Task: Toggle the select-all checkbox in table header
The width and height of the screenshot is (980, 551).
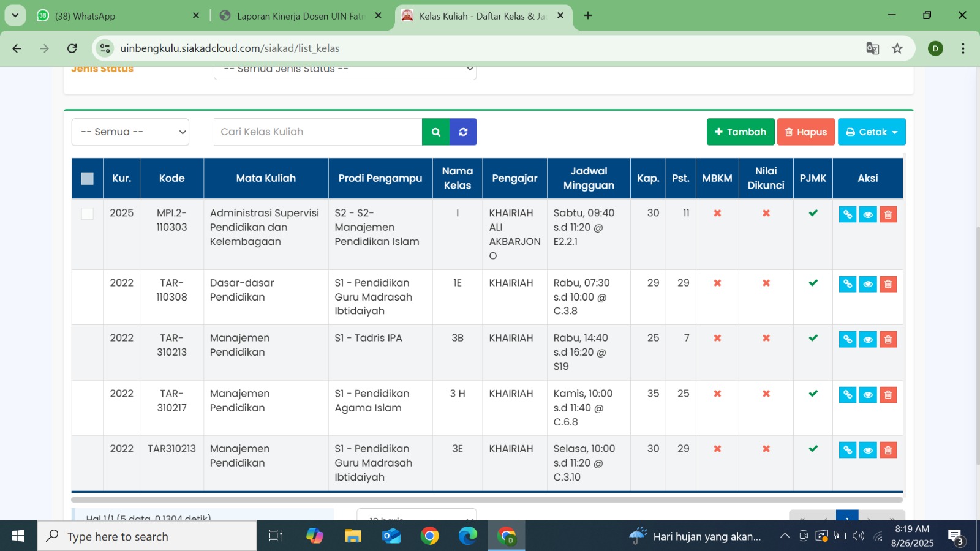Action: (88, 178)
